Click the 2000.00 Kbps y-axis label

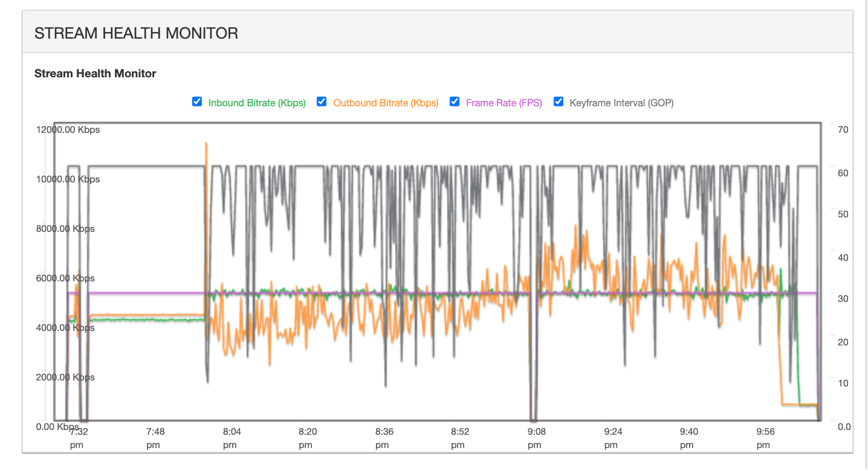pyautogui.click(x=65, y=377)
